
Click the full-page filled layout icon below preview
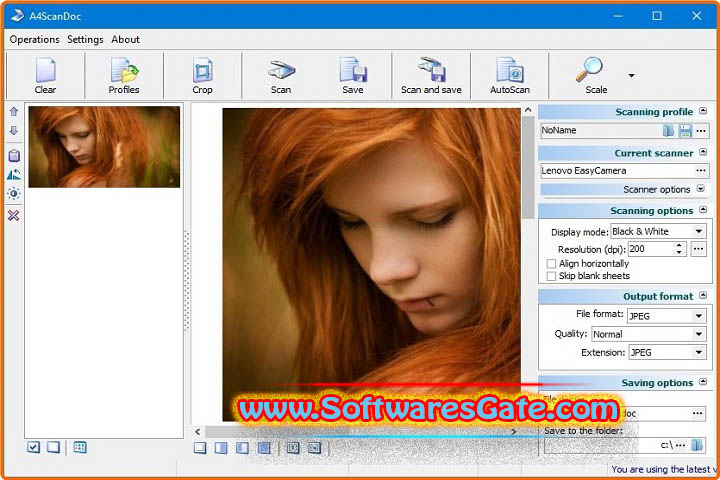[x=264, y=448]
